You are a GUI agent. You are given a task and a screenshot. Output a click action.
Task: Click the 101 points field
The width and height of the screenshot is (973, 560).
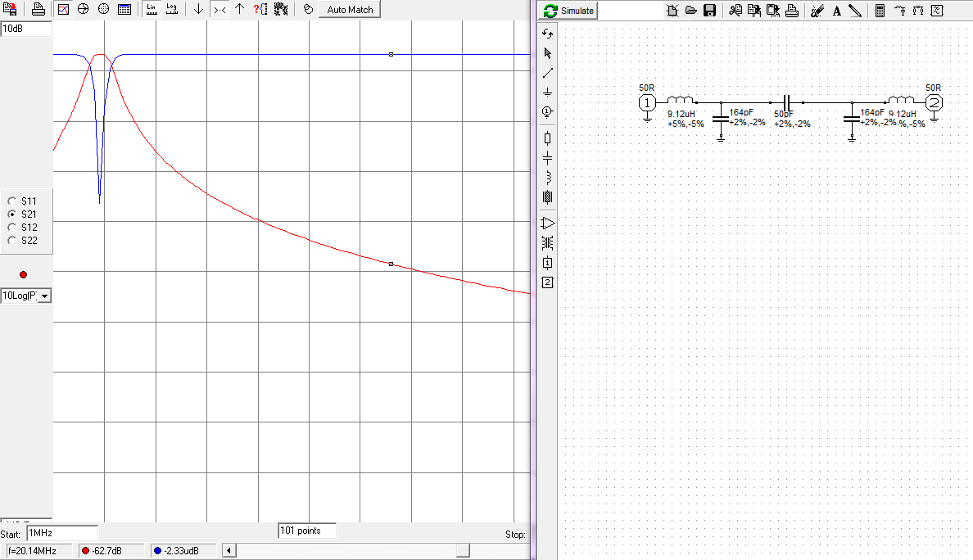coord(307,531)
